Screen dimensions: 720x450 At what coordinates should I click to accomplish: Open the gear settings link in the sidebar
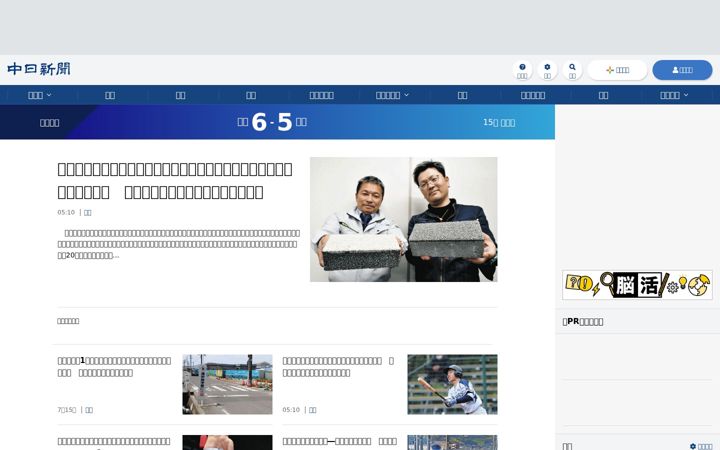(701, 446)
